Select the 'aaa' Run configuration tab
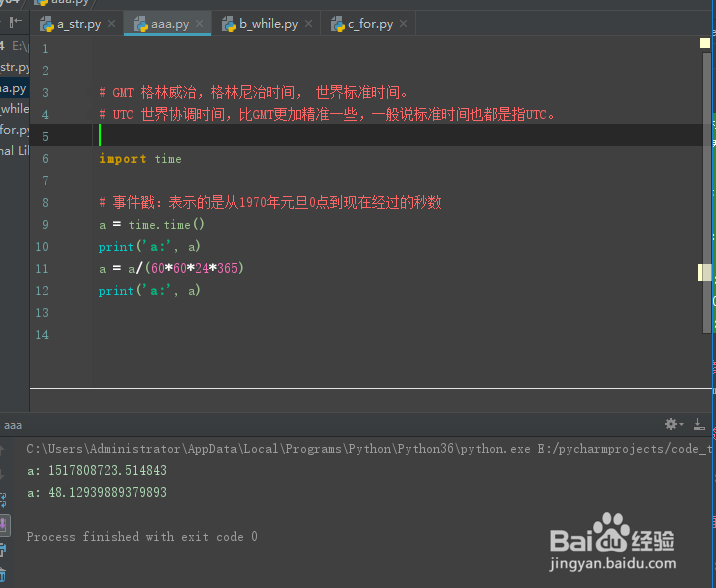The height and width of the screenshot is (588, 716). point(13,425)
